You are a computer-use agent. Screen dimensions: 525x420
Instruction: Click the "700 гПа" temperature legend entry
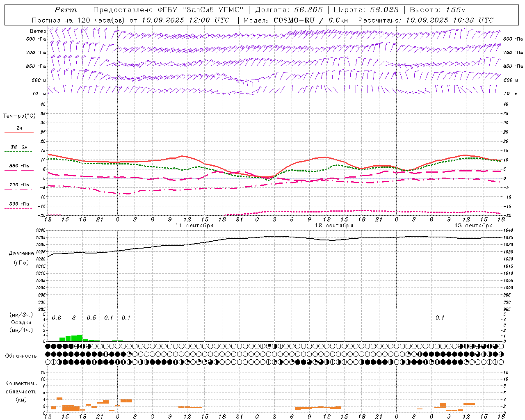19,185
